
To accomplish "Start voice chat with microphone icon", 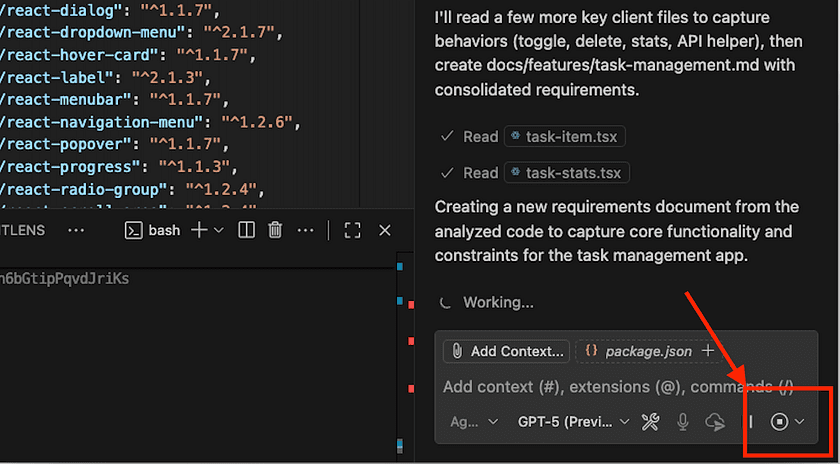I will click(683, 422).
